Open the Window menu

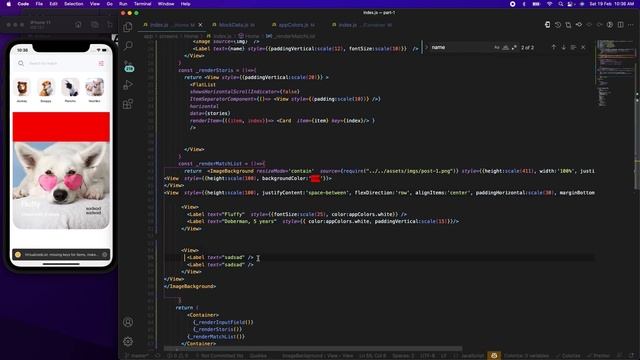tap(166, 4)
